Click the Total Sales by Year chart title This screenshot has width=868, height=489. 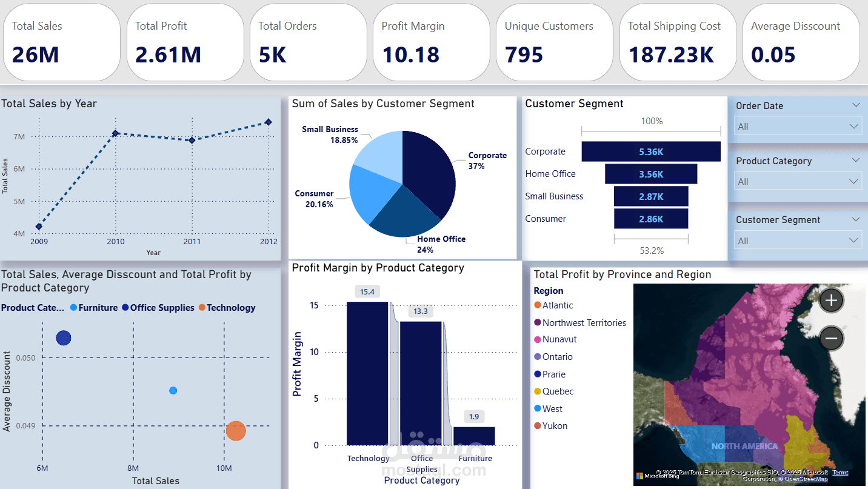pyautogui.click(x=49, y=104)
